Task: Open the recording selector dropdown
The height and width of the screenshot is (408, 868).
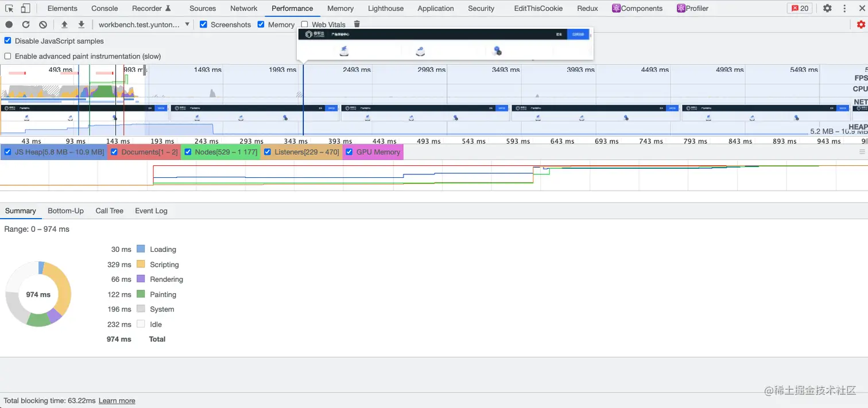Action: tap(144, 25)
